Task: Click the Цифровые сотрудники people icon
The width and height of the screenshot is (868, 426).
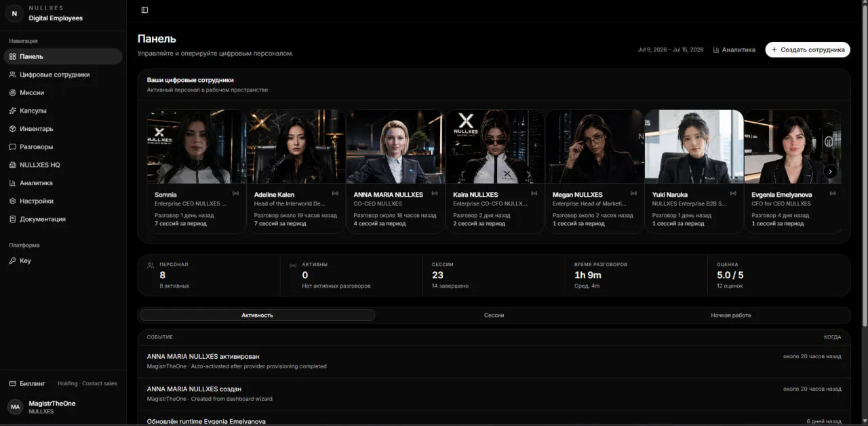Action: [13, 75]
